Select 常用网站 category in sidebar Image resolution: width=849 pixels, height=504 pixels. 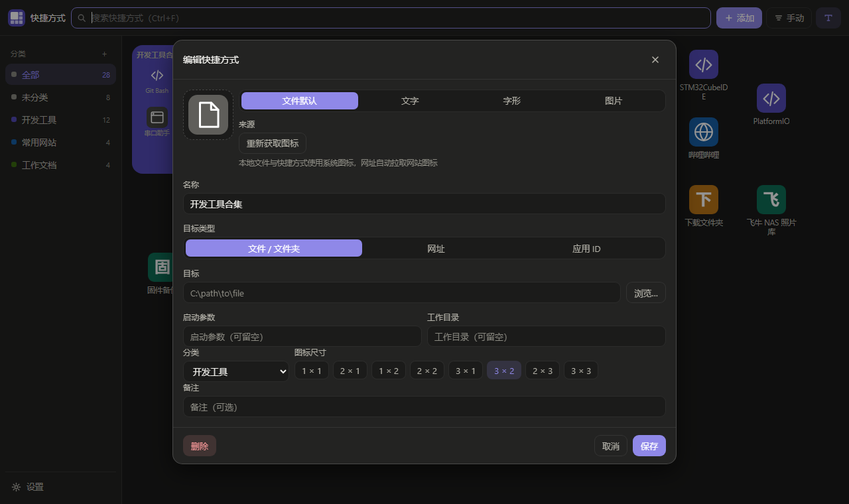tap(60, 142)
